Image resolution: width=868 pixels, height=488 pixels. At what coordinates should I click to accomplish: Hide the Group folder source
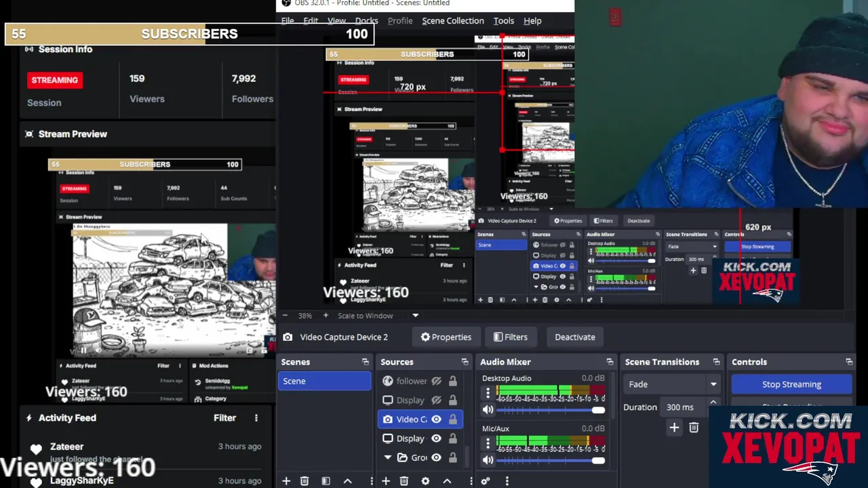pos(436,457)
